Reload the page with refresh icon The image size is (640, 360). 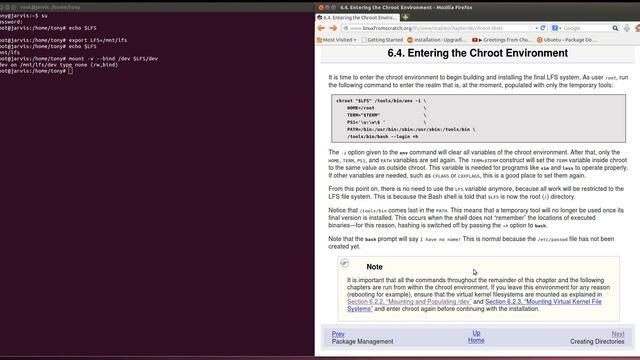543,28
